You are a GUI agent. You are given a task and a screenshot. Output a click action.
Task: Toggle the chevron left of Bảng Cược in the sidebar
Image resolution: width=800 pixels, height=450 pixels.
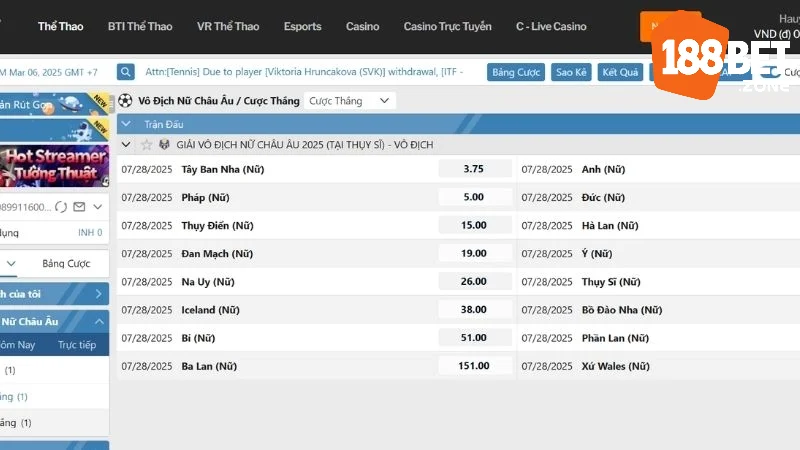pyautogui.click(x=11, y=264)
